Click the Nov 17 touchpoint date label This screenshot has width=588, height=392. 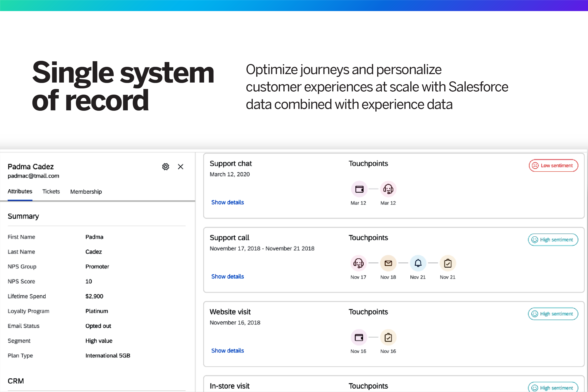[x=358, y=277]
